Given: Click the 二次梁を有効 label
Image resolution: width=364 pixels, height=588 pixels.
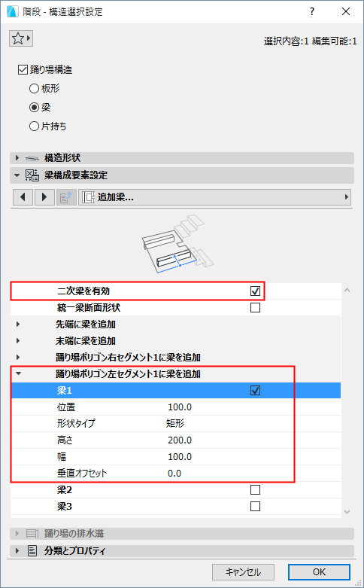Looking at the screenshot, I should pyautogui.click(x=83, y=291).
